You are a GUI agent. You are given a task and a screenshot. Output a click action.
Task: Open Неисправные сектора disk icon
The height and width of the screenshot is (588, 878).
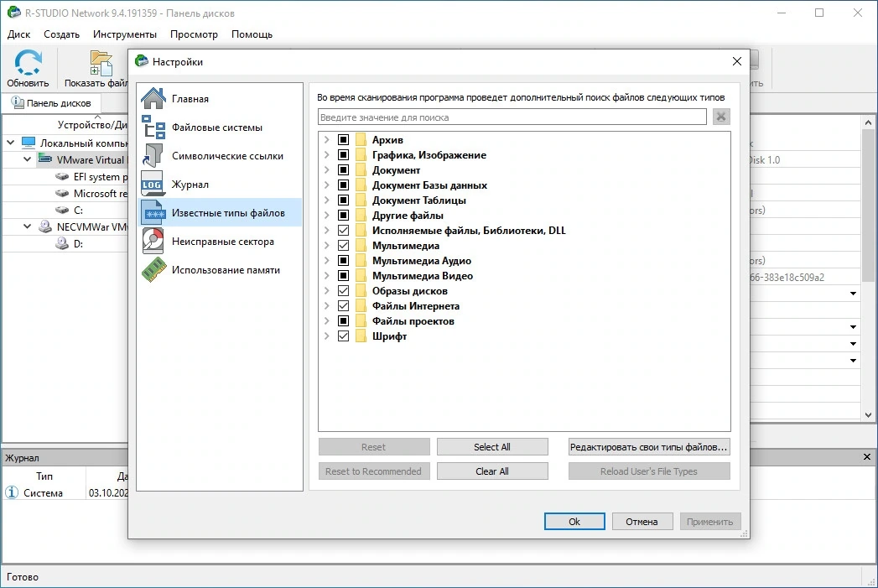pyautogui.click(x=153, y=242)
